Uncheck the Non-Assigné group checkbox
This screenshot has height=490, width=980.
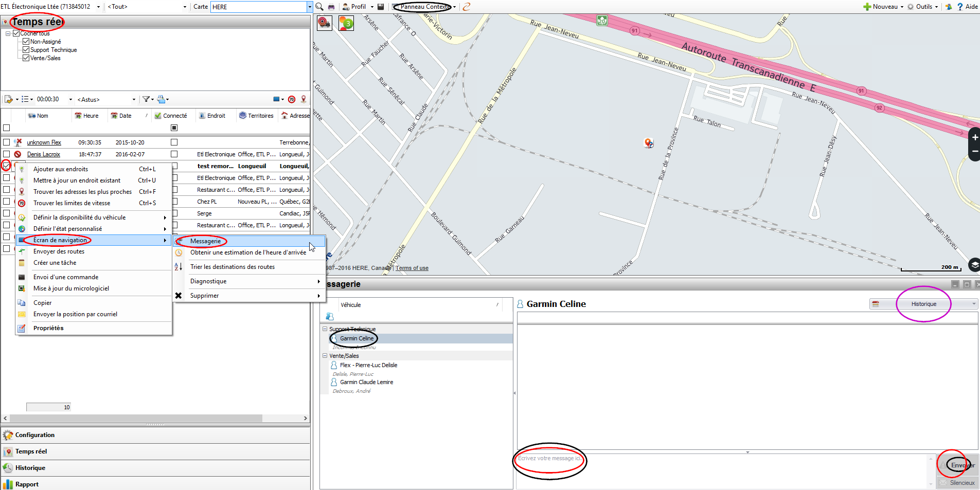(26, 42)
